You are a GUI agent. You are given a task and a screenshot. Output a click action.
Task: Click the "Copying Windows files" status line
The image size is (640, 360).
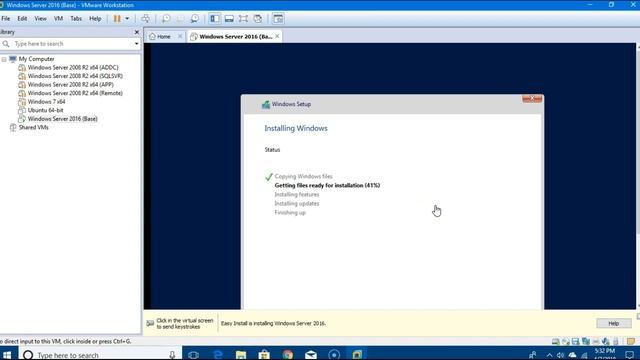[x=304, y=176]
